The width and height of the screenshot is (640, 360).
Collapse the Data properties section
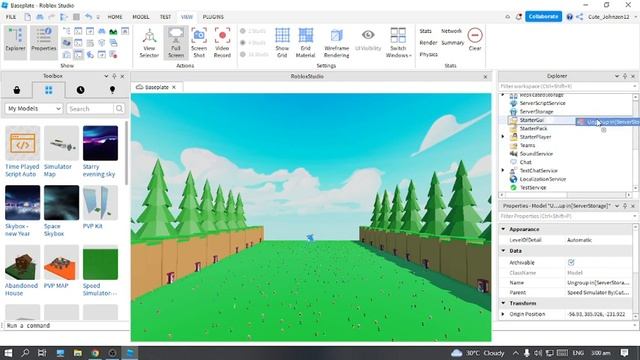[x=503, y=251]
